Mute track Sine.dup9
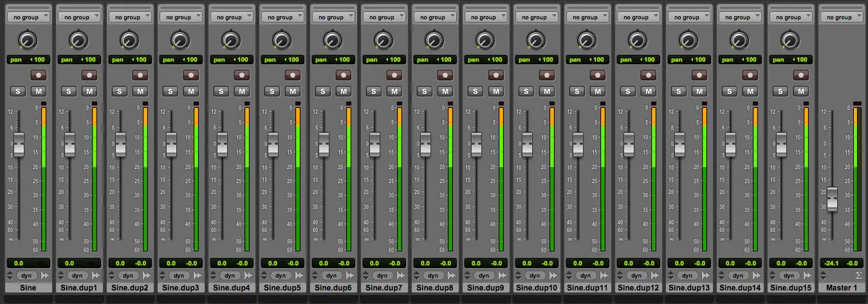Image resolution: width=868 pixels, height=304 pixels. coord(496,91)
